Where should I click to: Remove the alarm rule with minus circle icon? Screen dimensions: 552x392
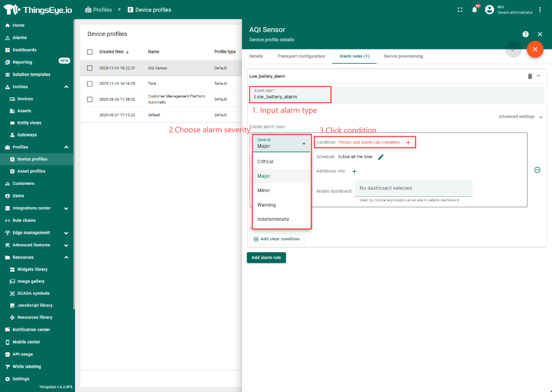pyautogui.click(x=537, y=170)
